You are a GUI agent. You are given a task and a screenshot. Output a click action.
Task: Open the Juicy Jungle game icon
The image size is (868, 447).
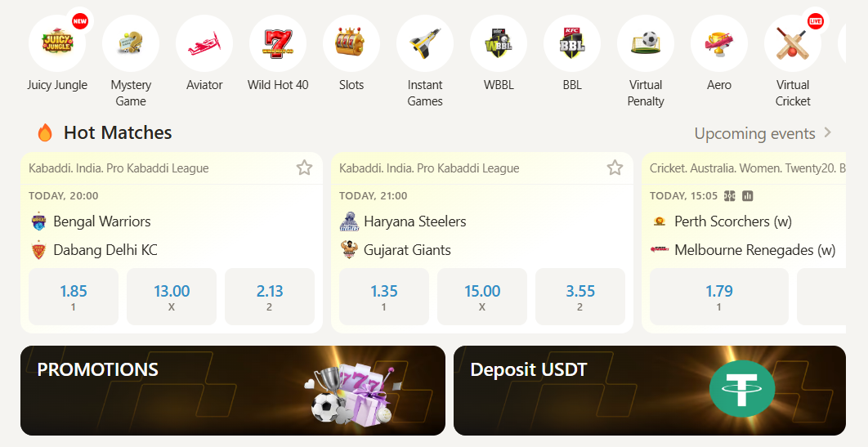[57, 43]
